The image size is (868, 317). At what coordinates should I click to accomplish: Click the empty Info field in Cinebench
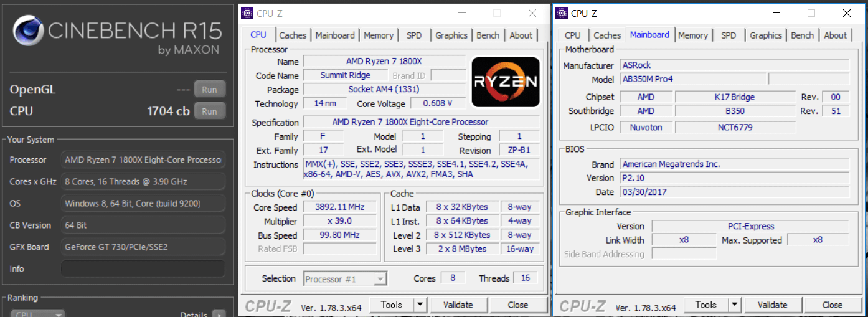coord(143,269)
